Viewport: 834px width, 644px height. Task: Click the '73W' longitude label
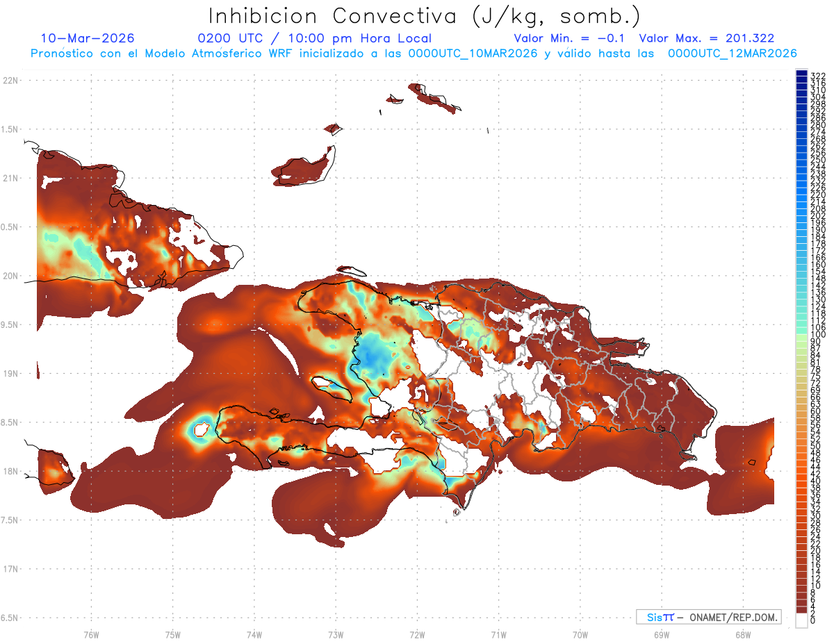336,634
